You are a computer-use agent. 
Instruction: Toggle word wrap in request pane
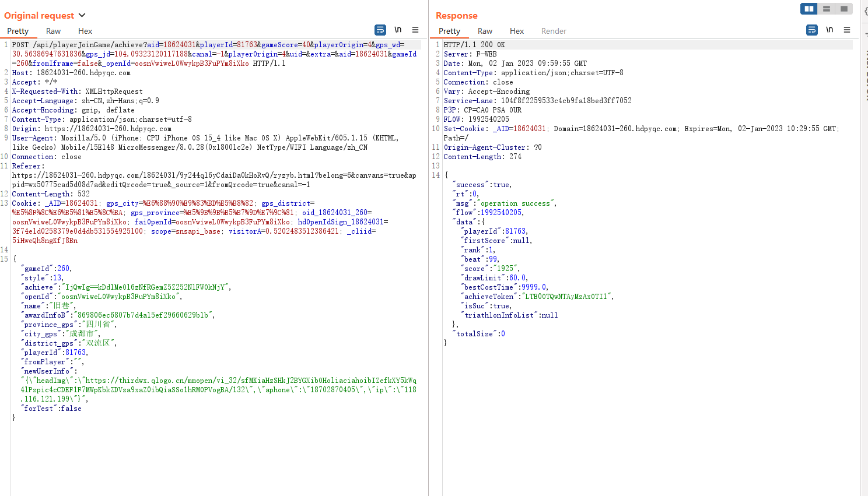click(380, 30)
